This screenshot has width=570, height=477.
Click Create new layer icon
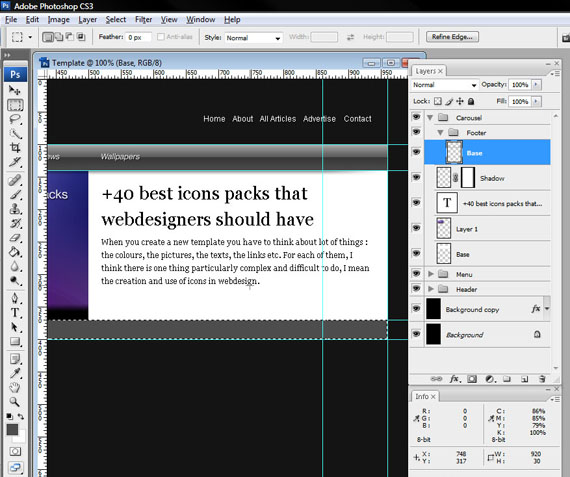coord(524,379)
